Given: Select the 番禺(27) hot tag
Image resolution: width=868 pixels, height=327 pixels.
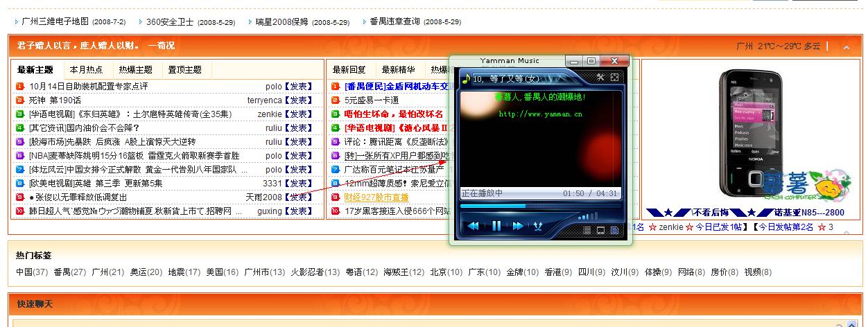Looking at the screenshot, I should click(x=69, y=272).
